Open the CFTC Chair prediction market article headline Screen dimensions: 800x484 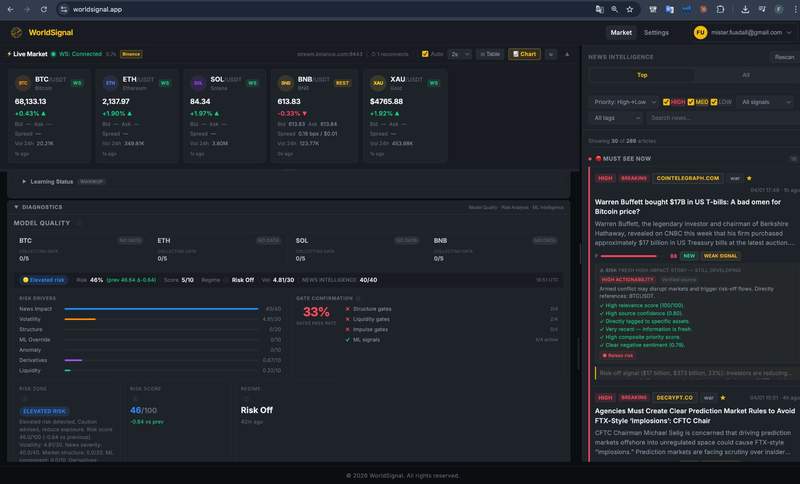694,416
